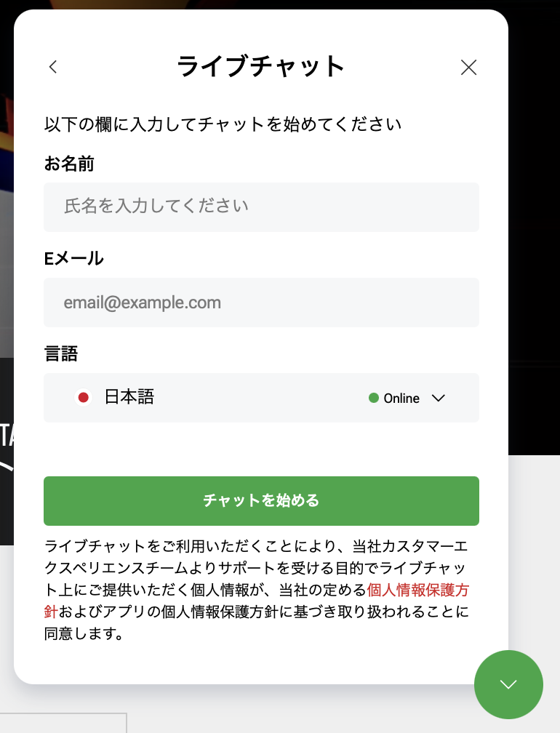Click the outlined box at the bottom left corner
This screenshot has width=560, height=733.
pyautogui.click(x=63, y=723)
